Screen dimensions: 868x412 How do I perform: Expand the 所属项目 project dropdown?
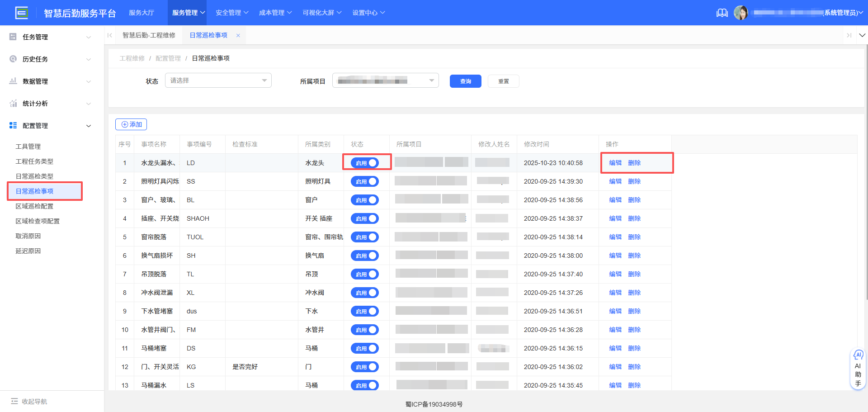click(x=385, y=80)
